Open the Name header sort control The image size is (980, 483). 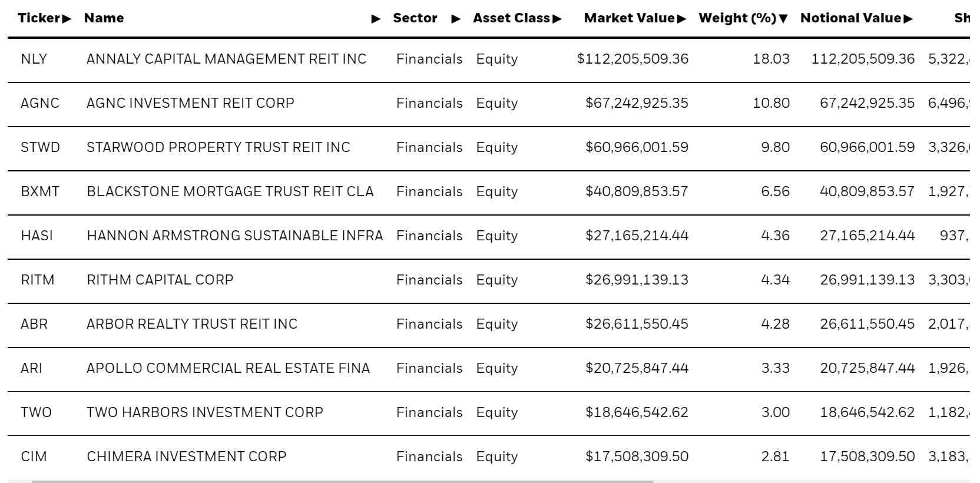point(376,18)
